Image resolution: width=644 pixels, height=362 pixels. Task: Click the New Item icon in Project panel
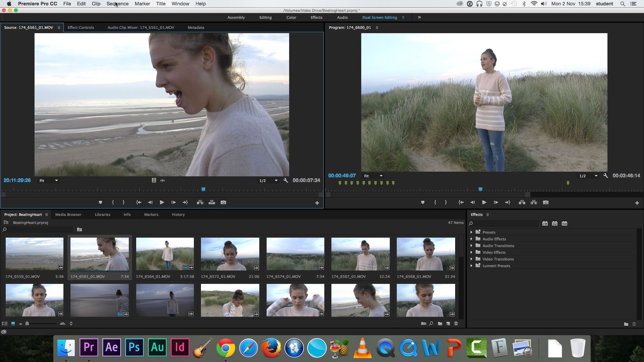click(448, 323)
